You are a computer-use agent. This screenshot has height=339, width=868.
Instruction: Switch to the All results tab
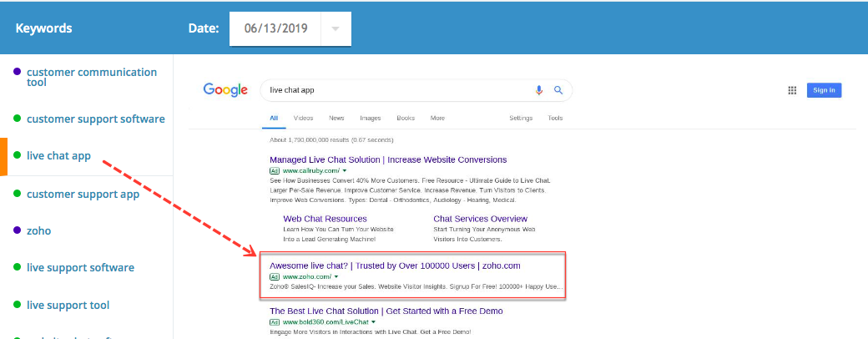tap(274, 118)
